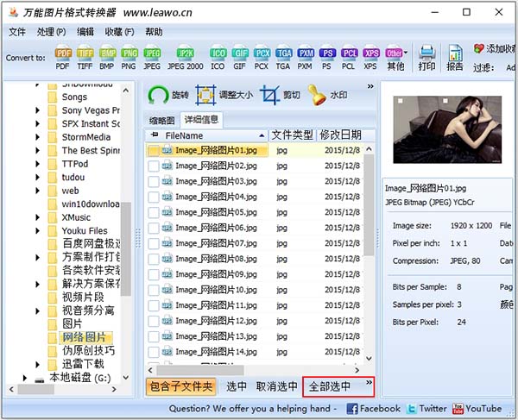Select GIF conversion icon
Screen dimensions: 518x420
239,57
